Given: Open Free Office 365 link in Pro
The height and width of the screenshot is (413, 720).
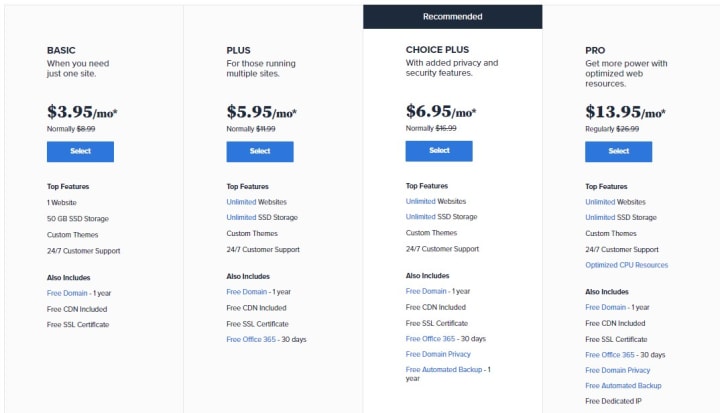Looking at the screenshot, I should point(610,355).
